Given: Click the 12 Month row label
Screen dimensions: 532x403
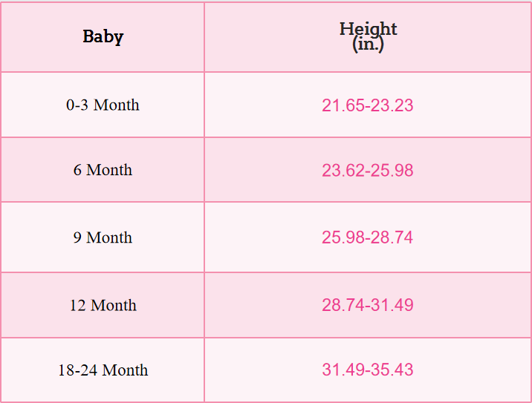Looking at the screenshot, I should [103, 305].
